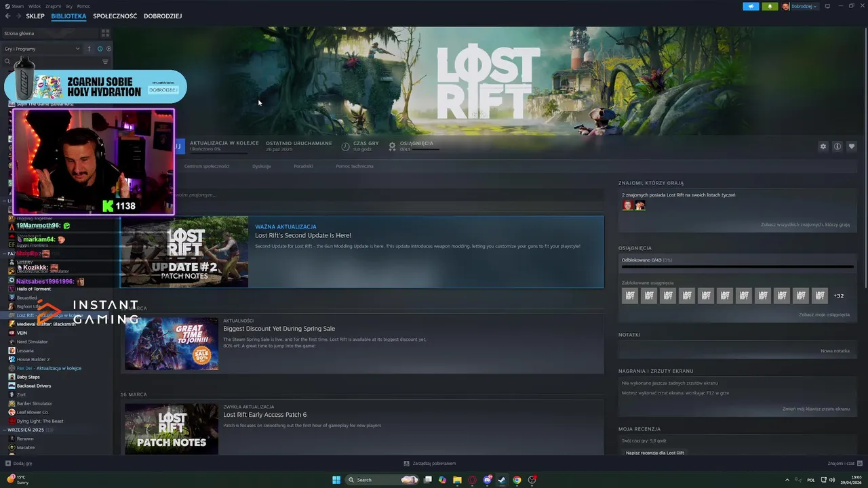Show the +32 more locked achievements
The height and width of the screenshot is (488, 868).
coord(839,296)
